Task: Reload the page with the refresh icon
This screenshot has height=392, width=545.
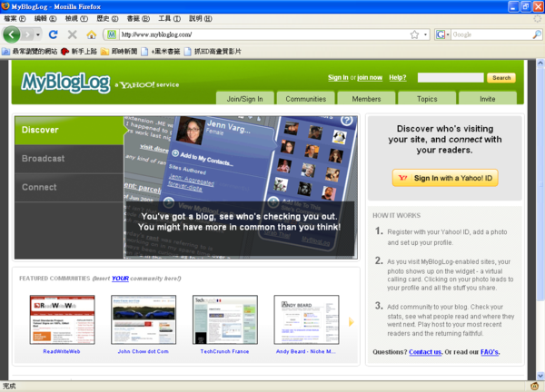Action: (x=54, y=34)
